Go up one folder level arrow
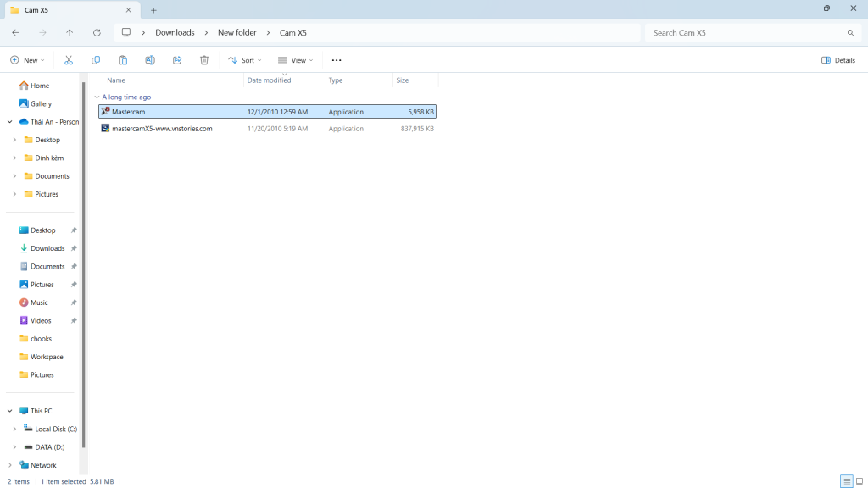 pos(70,33)
